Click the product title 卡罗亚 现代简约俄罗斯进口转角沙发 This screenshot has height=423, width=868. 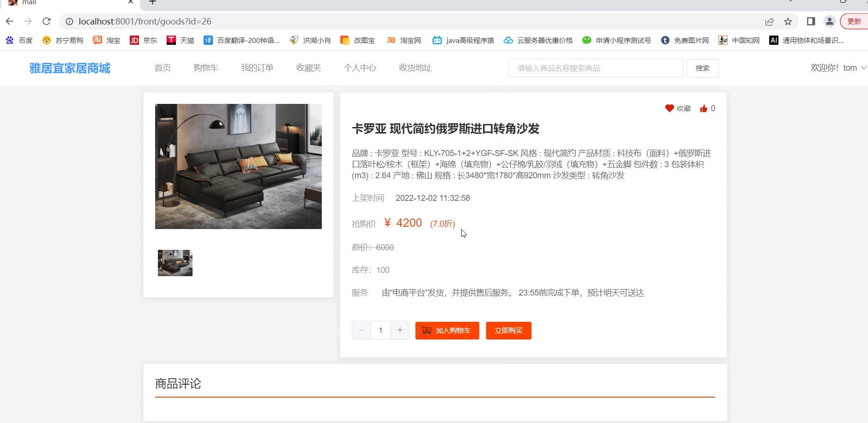point(446,129)
